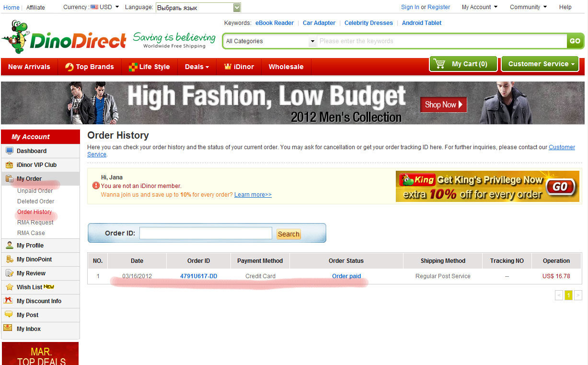Screen dimensions: 588x365
Task: Expand the language selector combo box
Action: click(x=237, y=8)
